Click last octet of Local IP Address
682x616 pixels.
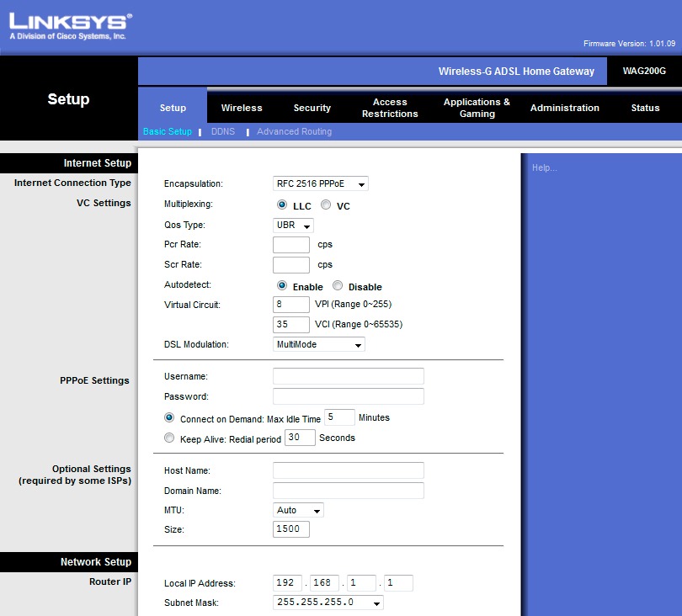398,583
